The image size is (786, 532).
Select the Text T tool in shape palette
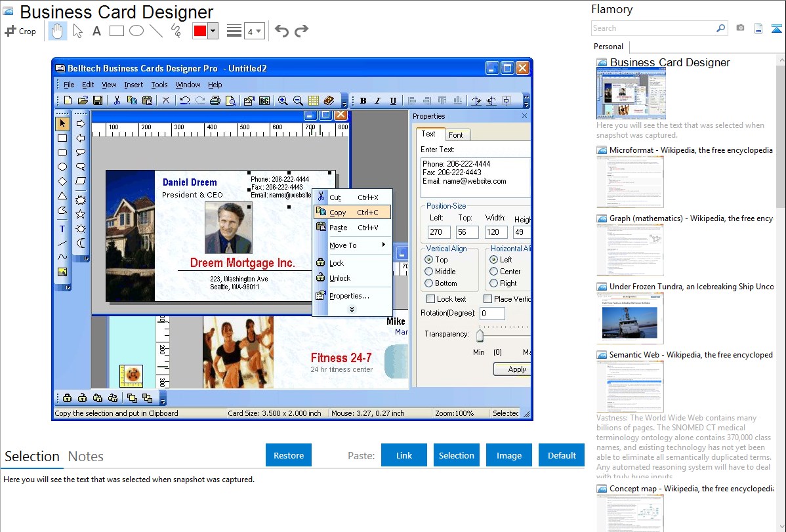pos(62,229)
